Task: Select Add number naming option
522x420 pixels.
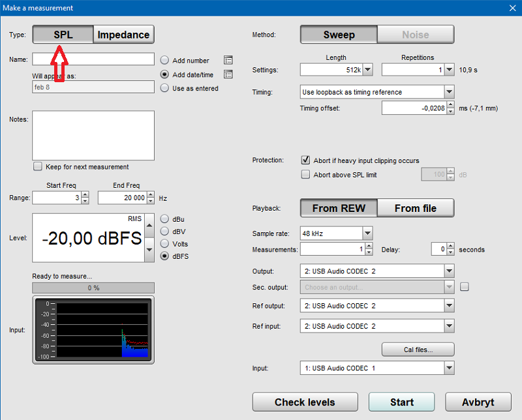Action: click(x=164, y=60)
